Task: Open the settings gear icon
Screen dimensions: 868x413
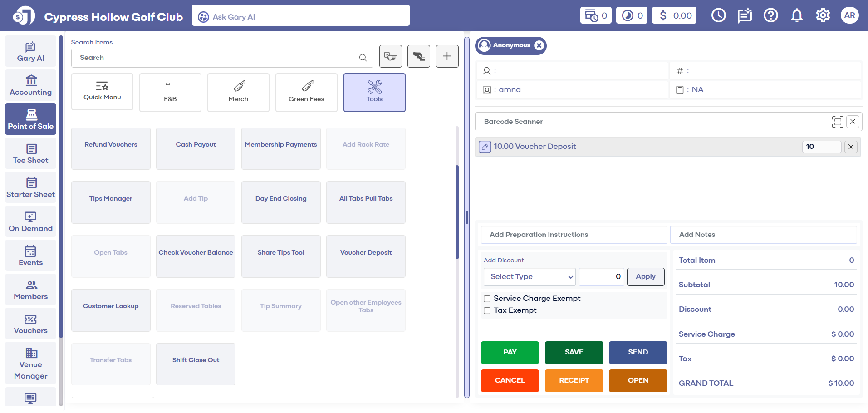Action: click(823, 15)
